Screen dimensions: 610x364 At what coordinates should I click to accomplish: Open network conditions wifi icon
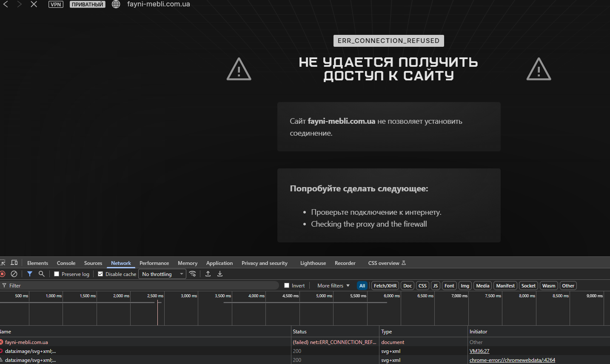click(193, 274)
